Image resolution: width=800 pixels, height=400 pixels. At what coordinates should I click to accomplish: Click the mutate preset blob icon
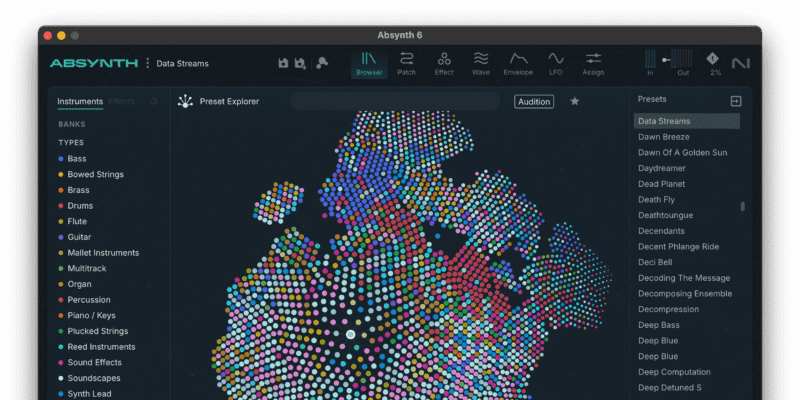click(x=322, y=63)
